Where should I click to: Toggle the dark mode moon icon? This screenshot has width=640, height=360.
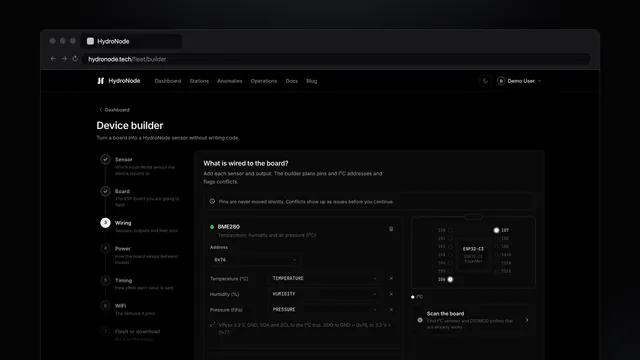[485, 81]
